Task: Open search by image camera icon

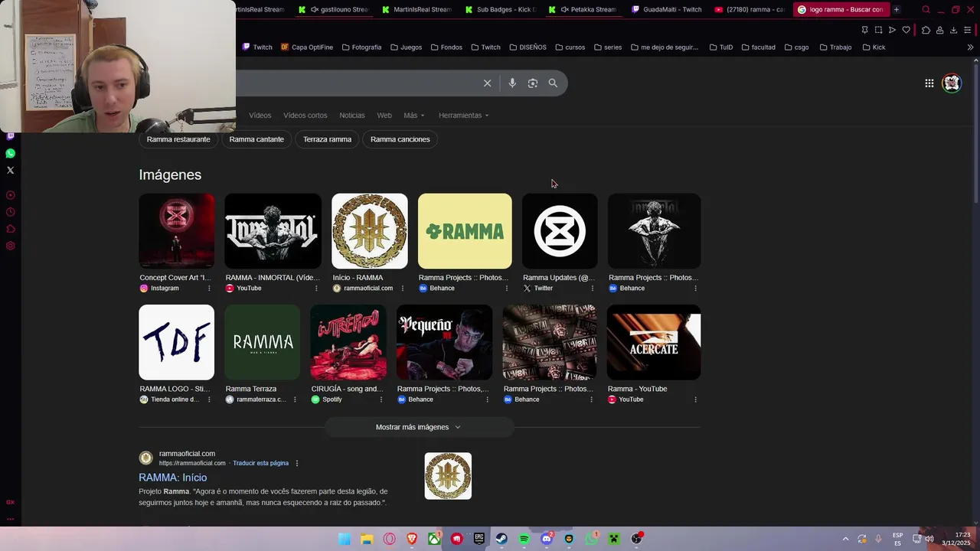Action: (533, 83)
